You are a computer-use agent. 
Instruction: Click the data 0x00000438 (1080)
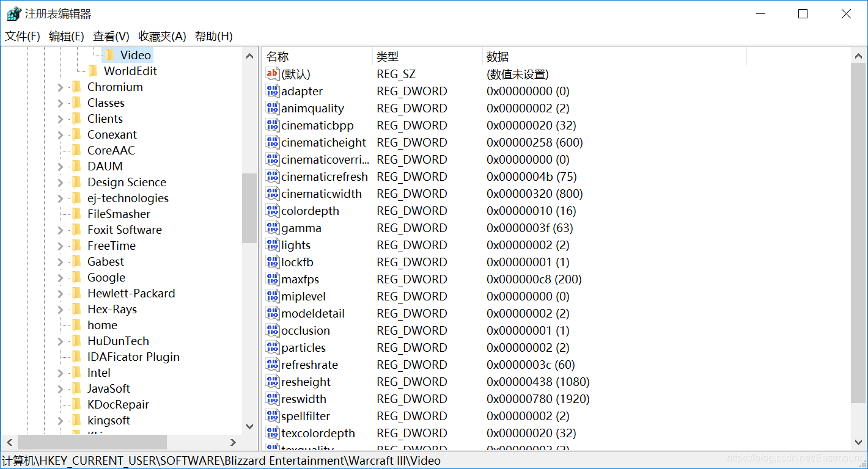click(x=538, y=382)
